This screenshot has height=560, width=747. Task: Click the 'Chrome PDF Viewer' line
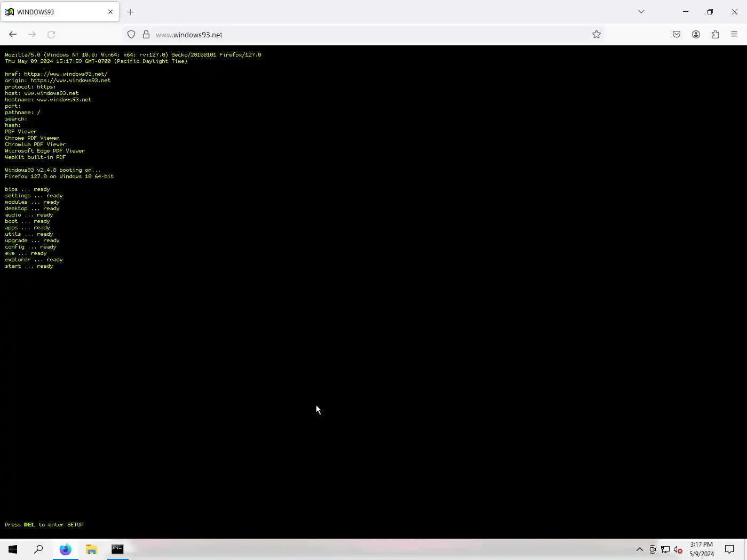pyautogui.click(x=32, y=138)
